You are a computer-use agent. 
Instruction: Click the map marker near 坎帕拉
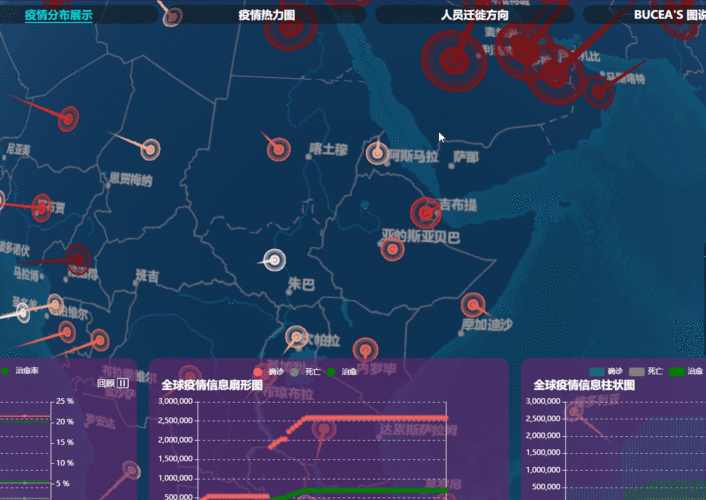click(x=296, y=337)
